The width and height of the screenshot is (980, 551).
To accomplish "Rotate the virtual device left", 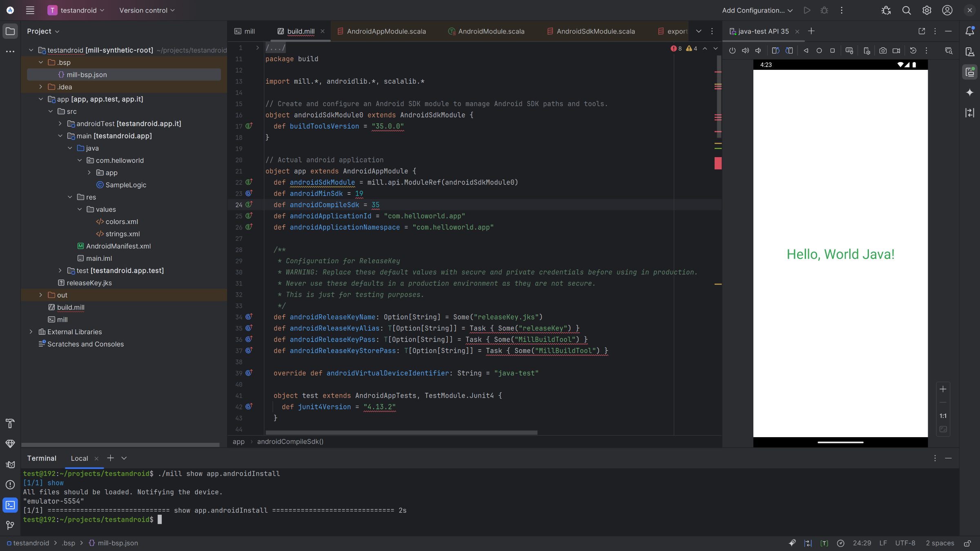I will (x=775, y=50).
